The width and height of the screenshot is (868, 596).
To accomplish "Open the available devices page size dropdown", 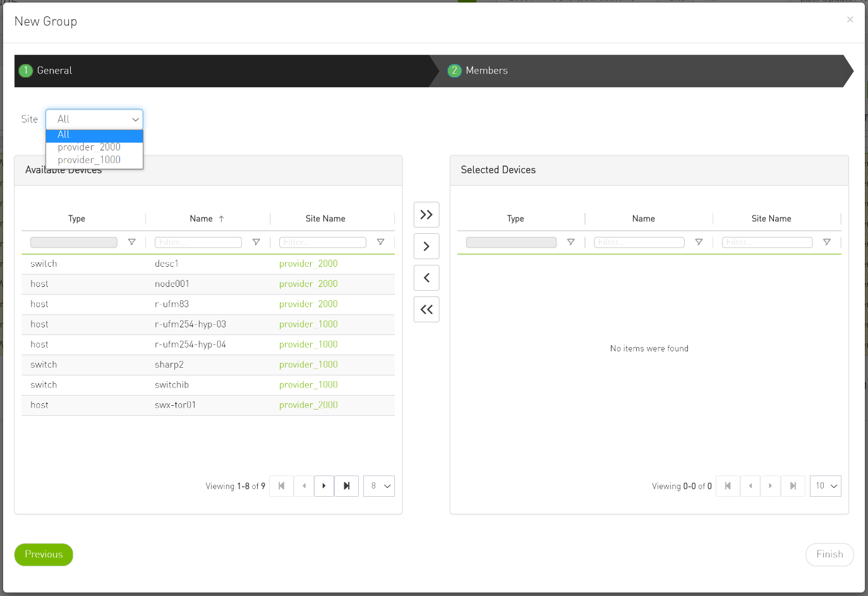I will 378,485.
